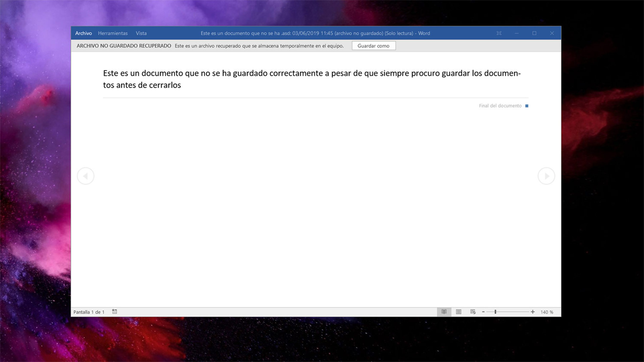Image resolution: width=644 pixels, height=362 pixels.
Task: Close the Word window
Action: pyautogui.click(x=552, y=33)
